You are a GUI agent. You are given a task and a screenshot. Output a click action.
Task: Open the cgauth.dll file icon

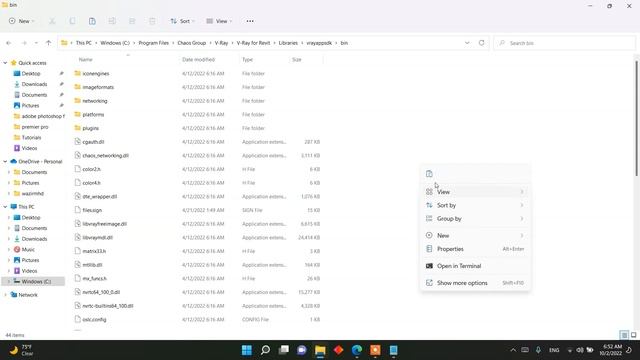point(78,142)
